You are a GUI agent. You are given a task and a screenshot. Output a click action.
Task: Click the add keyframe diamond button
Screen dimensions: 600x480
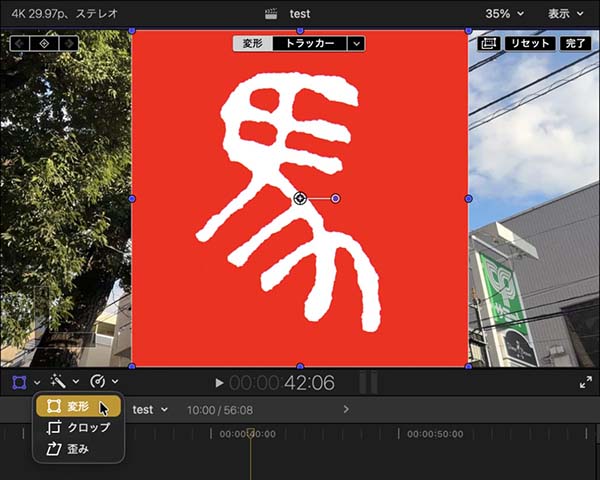44,44
